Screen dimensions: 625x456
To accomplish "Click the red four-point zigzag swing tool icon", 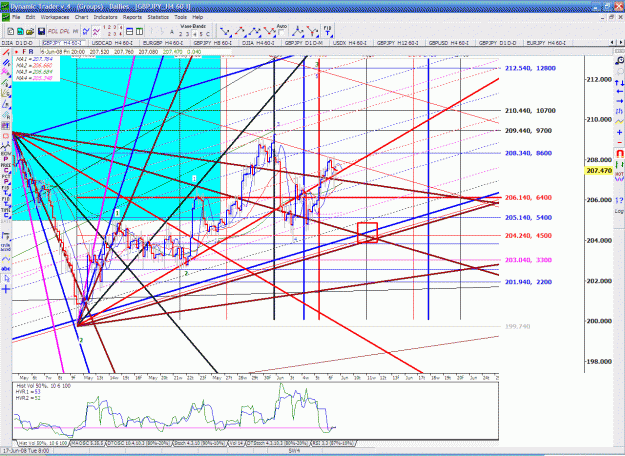I will click(x=269, y=31).
